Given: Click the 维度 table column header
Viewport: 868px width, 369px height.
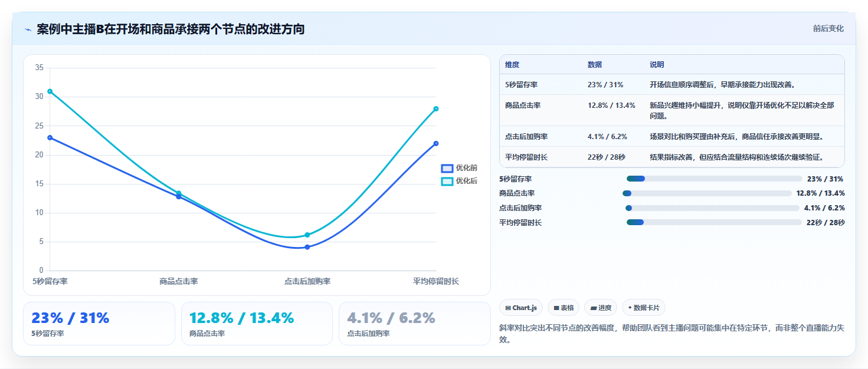Looking at the screenshot, I should (512, 65).
